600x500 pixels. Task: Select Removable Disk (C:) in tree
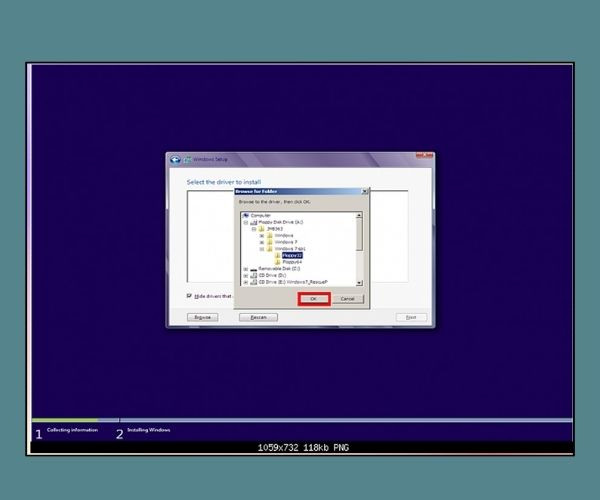coord(279,269)
